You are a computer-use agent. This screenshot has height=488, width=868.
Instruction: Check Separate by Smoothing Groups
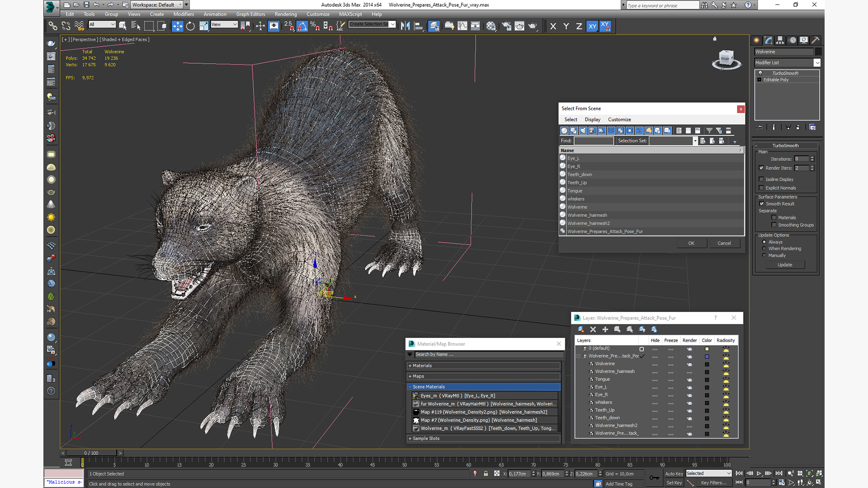(x=774, y=225)
